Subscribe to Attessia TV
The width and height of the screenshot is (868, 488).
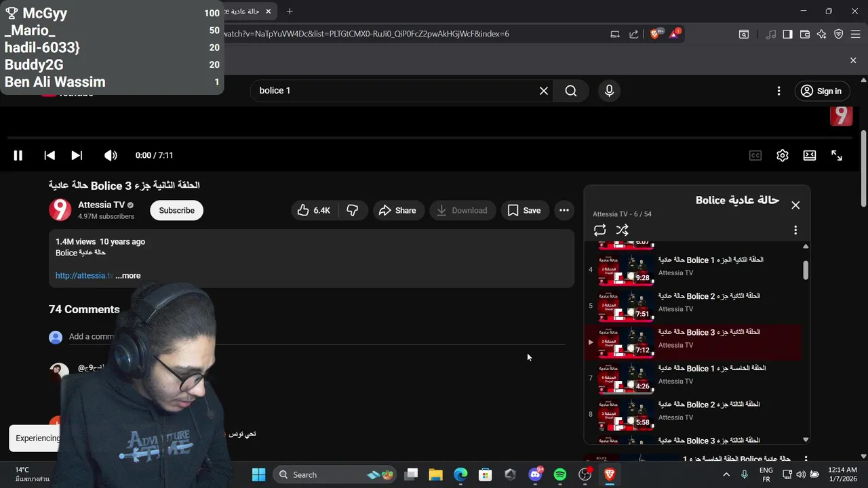click(x=176, y=210)
